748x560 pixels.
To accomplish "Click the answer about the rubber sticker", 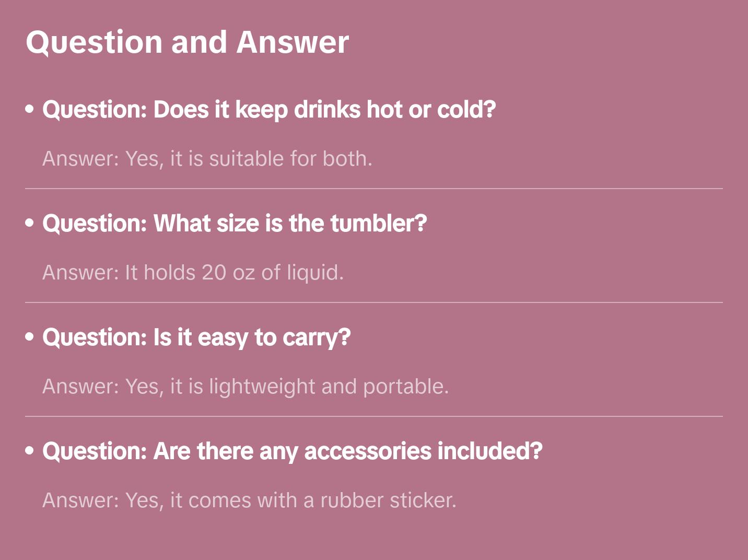I will [249, 500].
